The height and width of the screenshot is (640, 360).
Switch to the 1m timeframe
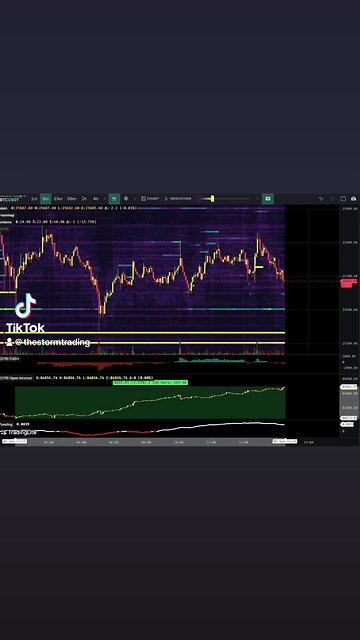34,199
